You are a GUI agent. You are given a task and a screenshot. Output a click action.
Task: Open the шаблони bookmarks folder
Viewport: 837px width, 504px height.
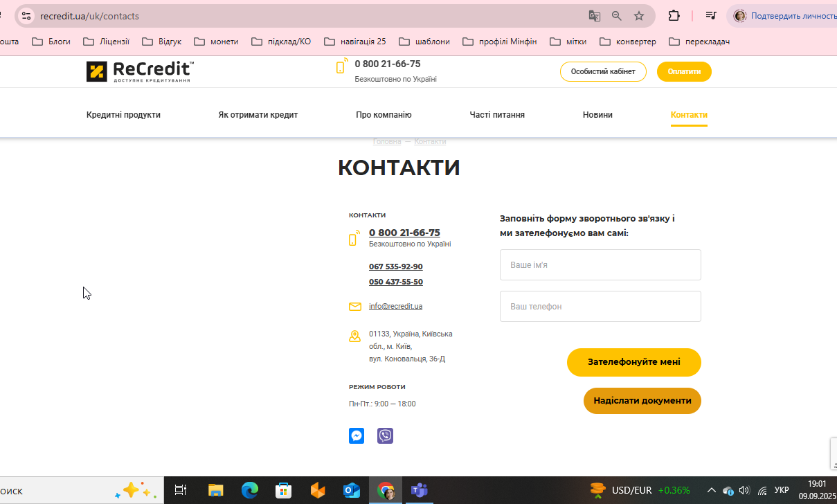424,42
